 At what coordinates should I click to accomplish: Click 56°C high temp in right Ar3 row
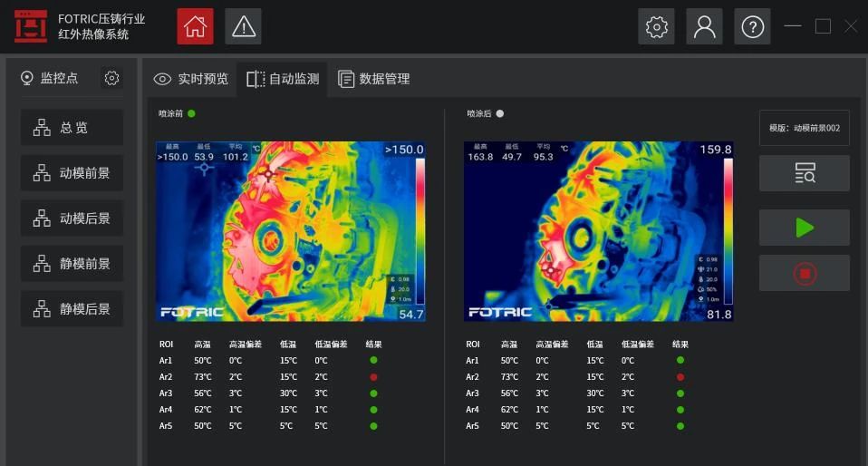pos(509,393)
